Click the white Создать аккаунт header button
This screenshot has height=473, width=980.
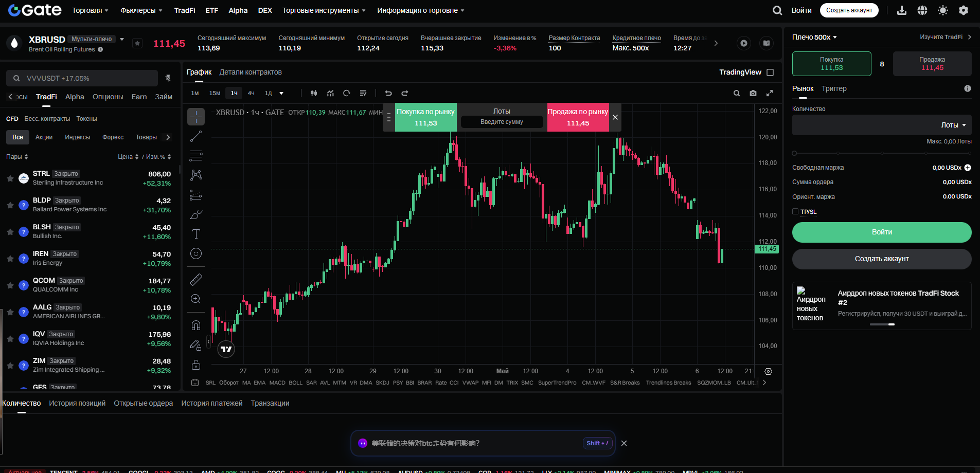[849, 10]
